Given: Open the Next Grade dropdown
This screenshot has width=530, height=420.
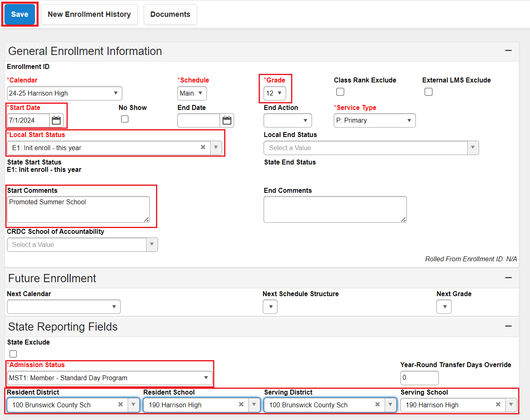Looking at the screenshot, I should coord(444,306).
